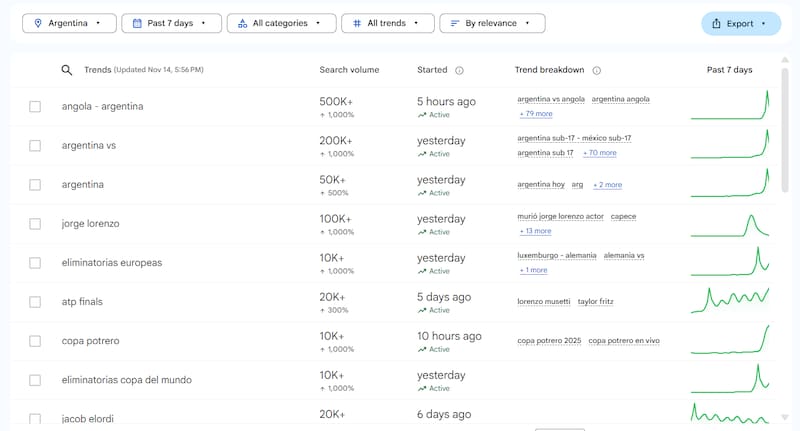Open the By relevance dropdown arrow
The image size is (800, 431).
(x=528, y=23)
